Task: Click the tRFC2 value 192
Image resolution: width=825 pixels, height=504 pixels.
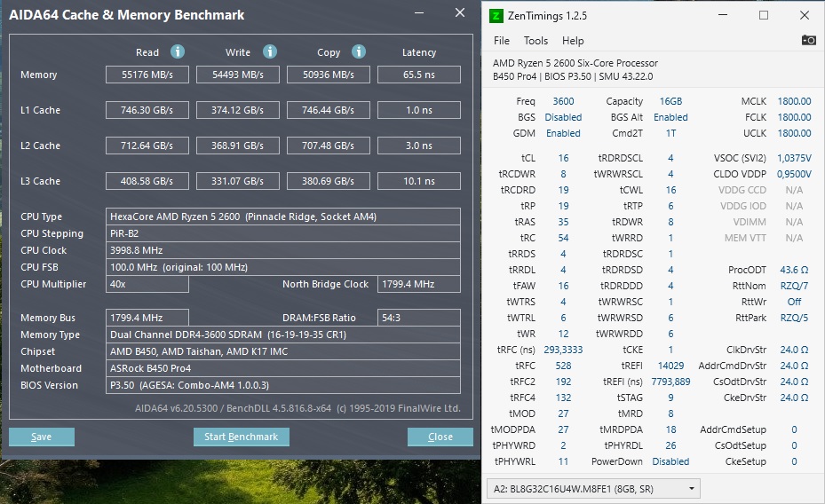Action: click(563, 382)
